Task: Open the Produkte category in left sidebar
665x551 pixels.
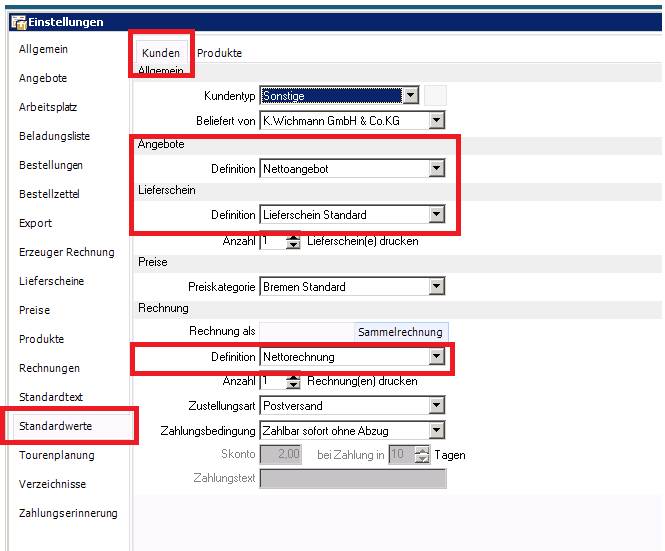Action: click(x=42, y=339)
